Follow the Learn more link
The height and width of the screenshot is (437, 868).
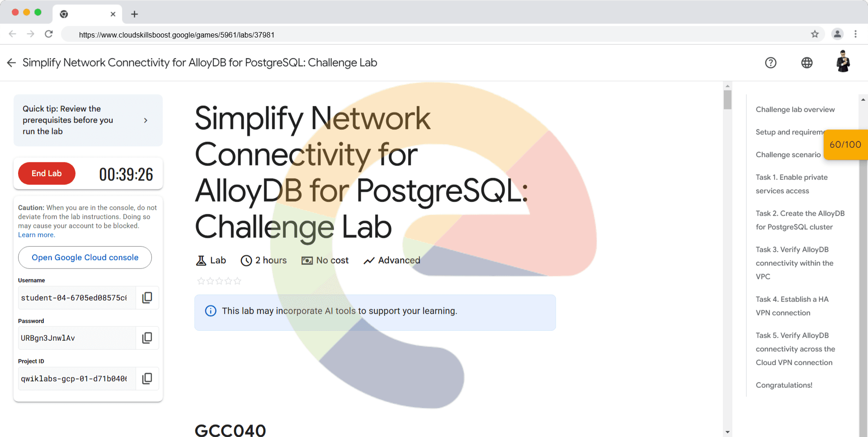[36, 235]
